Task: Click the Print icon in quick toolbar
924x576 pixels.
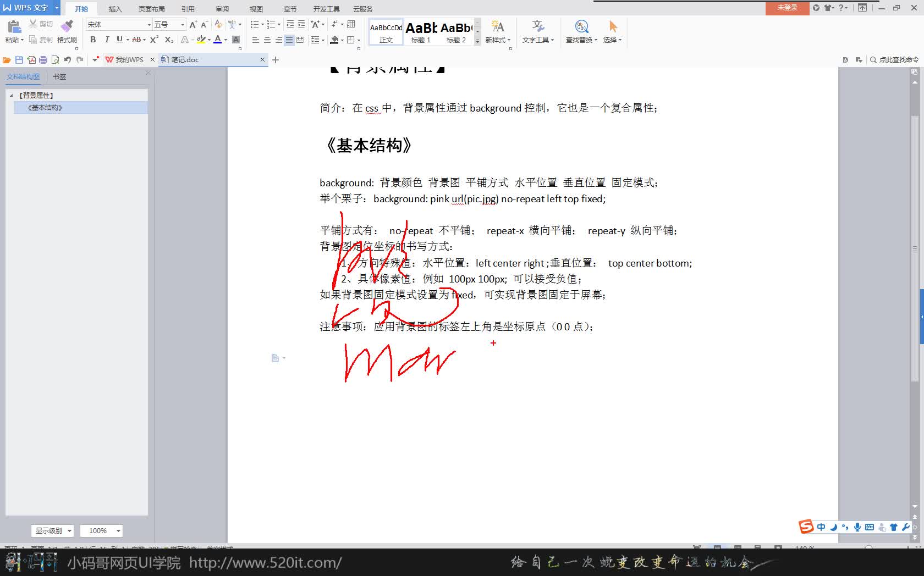Action: click(x=43, y=60)
